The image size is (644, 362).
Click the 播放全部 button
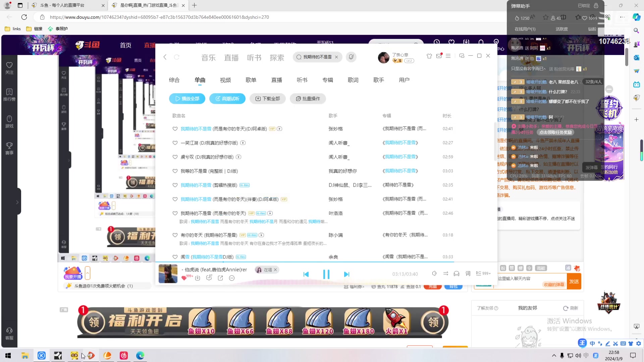point(187,99)
